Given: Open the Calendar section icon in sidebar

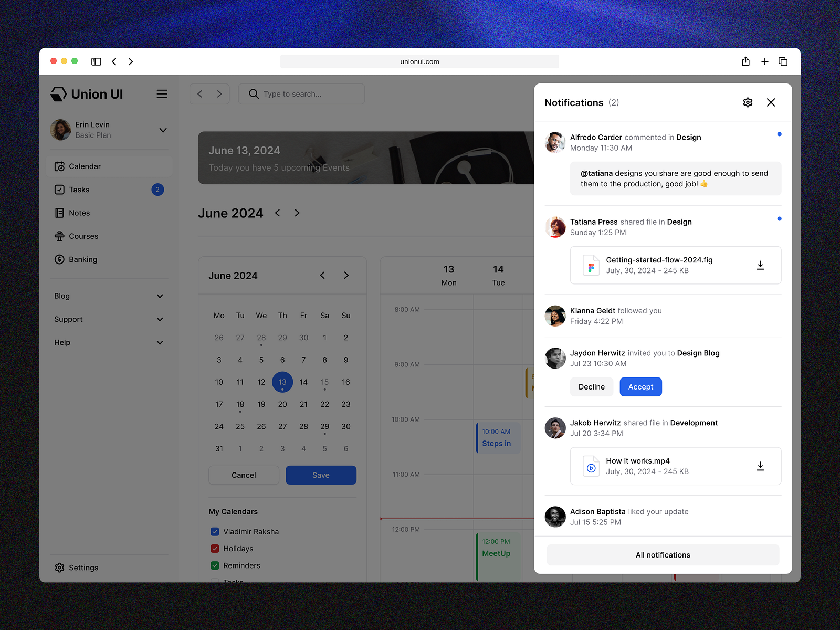Looking at the screenshot, I should tap(60, 166).
